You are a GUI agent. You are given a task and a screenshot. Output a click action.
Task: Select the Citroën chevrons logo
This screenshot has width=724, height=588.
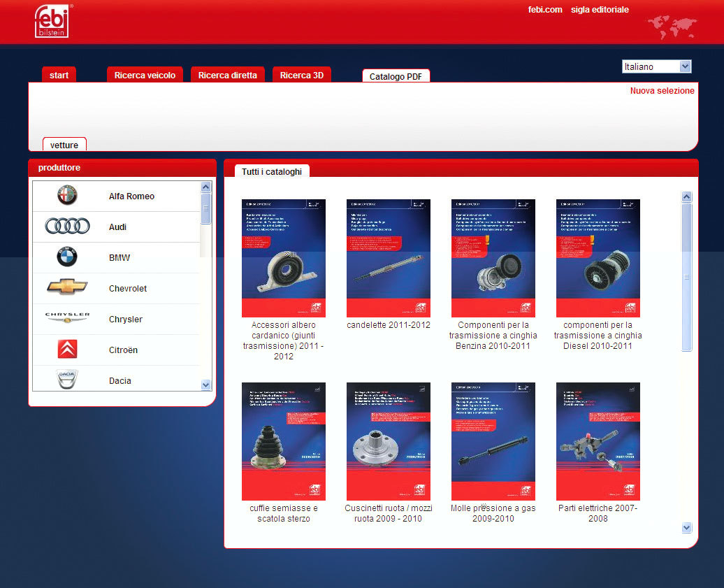tap(67, 349)
